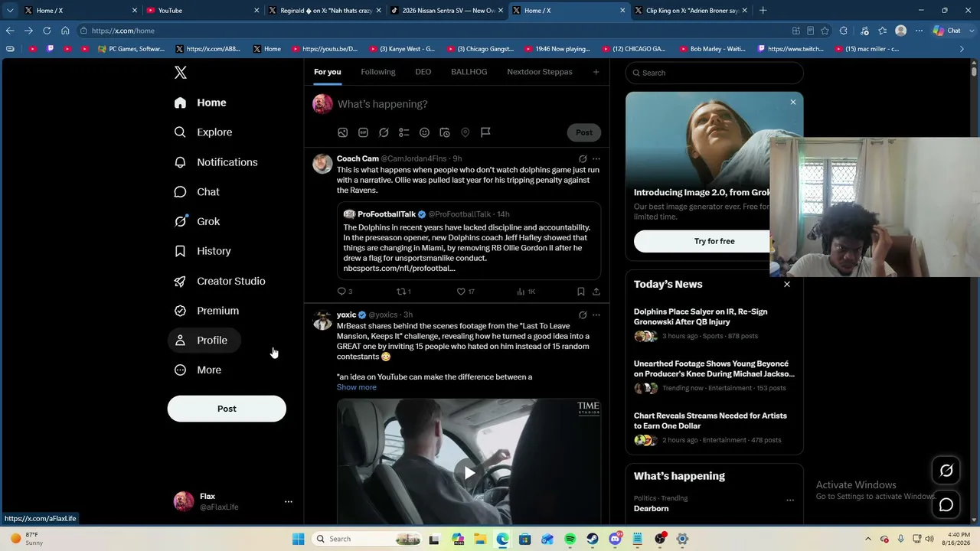
Task: Click the flag icon in composer toolbar
Action: point(485,132)
